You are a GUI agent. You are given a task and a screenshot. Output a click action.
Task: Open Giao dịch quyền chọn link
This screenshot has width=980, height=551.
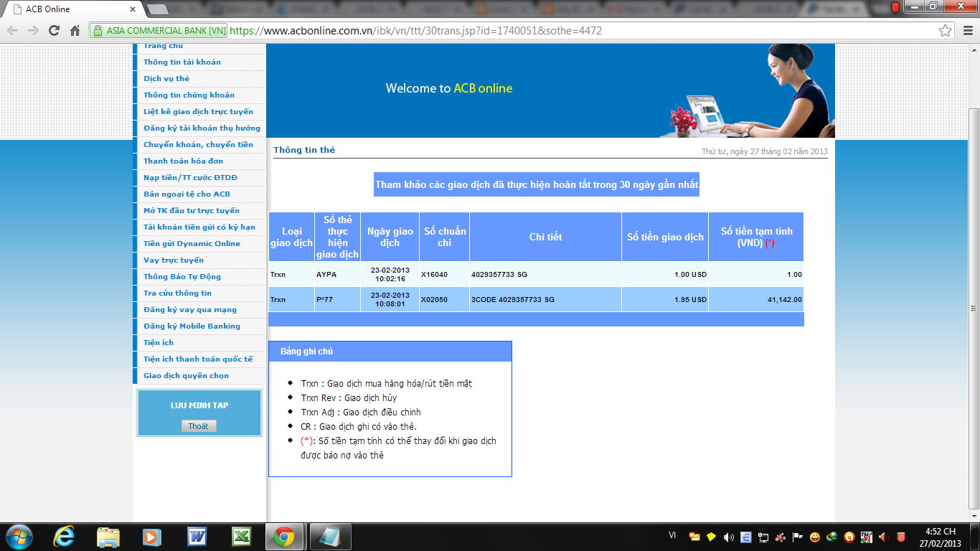[x=186, y=376]
